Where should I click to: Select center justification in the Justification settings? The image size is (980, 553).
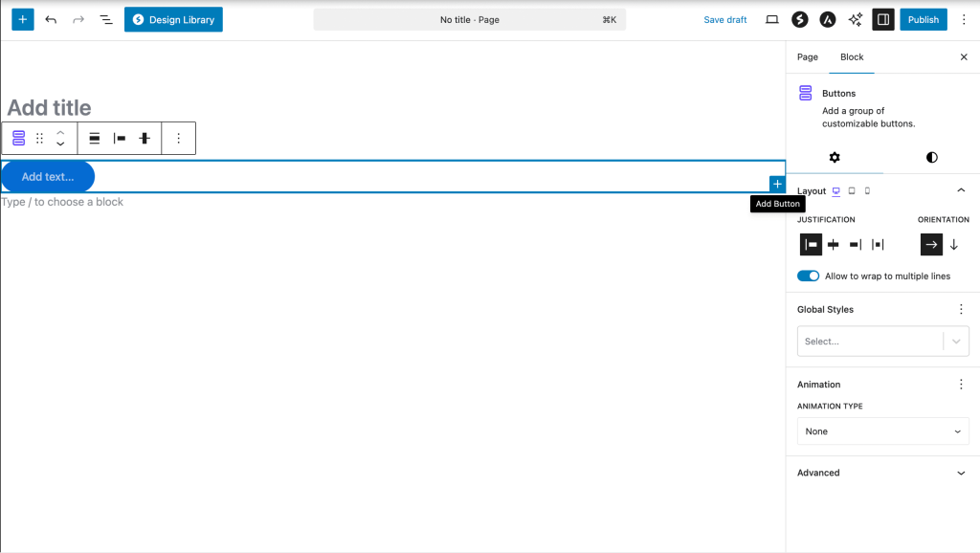coord(833,244)
